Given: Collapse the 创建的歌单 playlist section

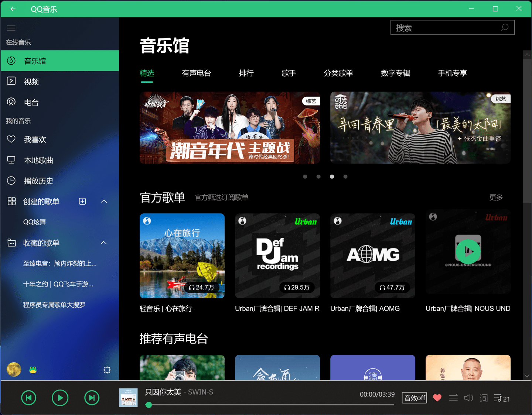Looking at the screenshot, I should (x=104, y=201).
